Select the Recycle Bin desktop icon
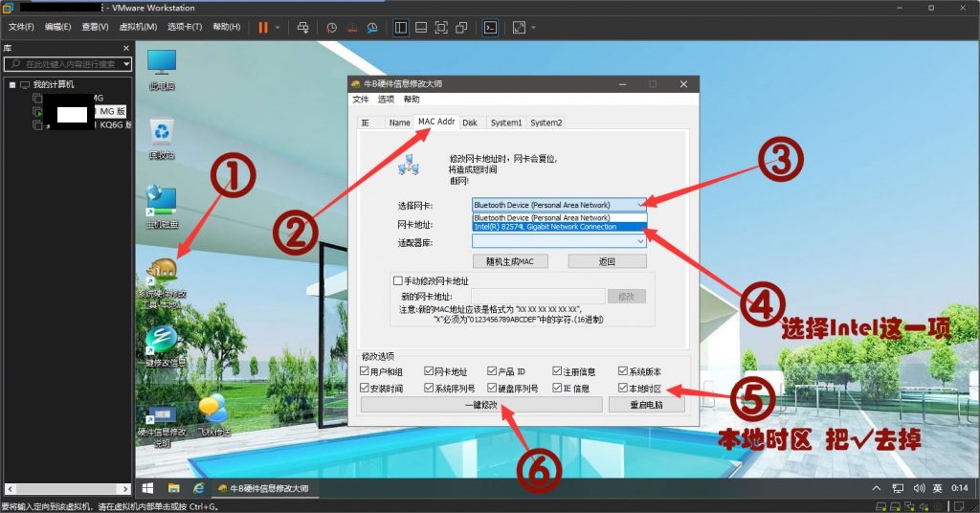The image size is (980, 513). coord(162,139)
